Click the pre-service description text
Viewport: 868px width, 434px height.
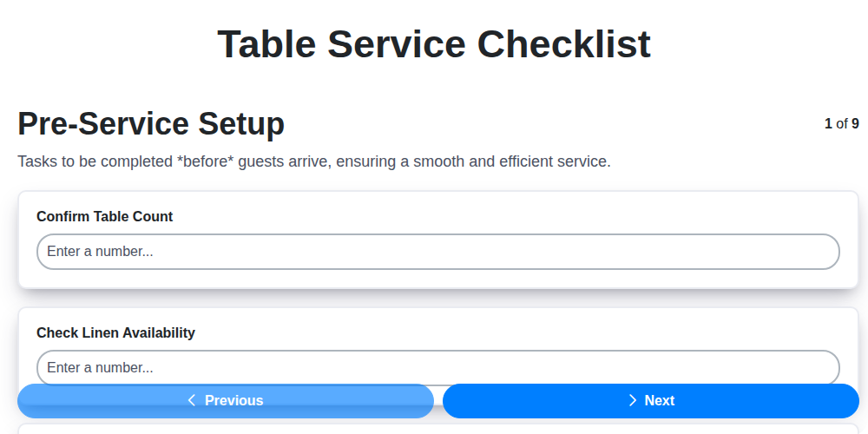tap(314, 161)
